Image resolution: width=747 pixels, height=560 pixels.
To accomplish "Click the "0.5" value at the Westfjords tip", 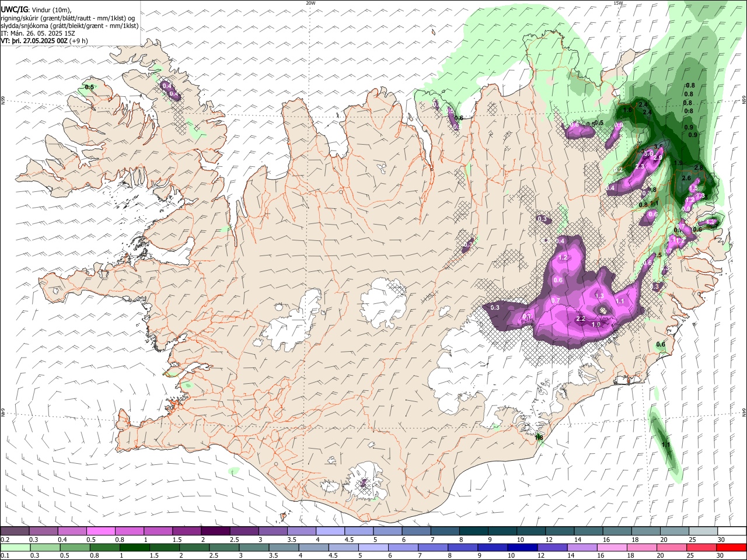I will (89, 87).
